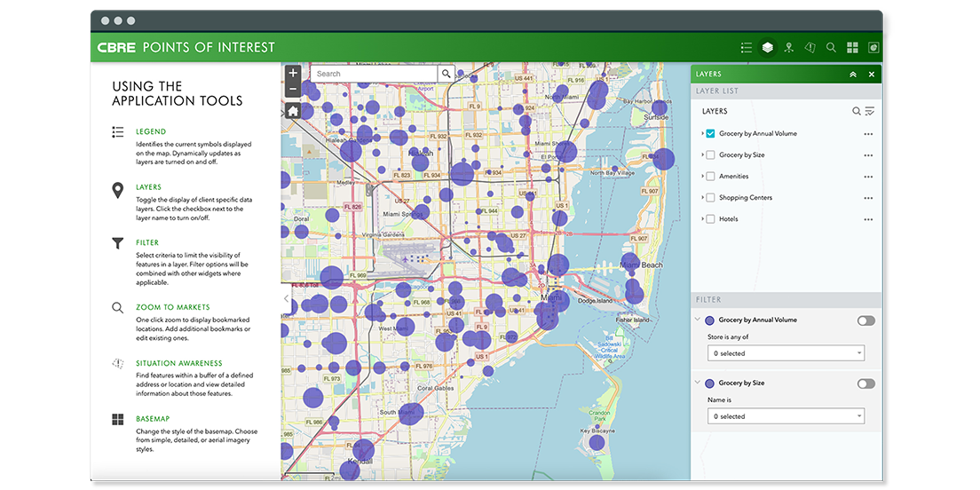The height and width of the screenshot is (490, 980).
Task: Open the 'Store is any of' dropdown
Action: click(786, 353)
